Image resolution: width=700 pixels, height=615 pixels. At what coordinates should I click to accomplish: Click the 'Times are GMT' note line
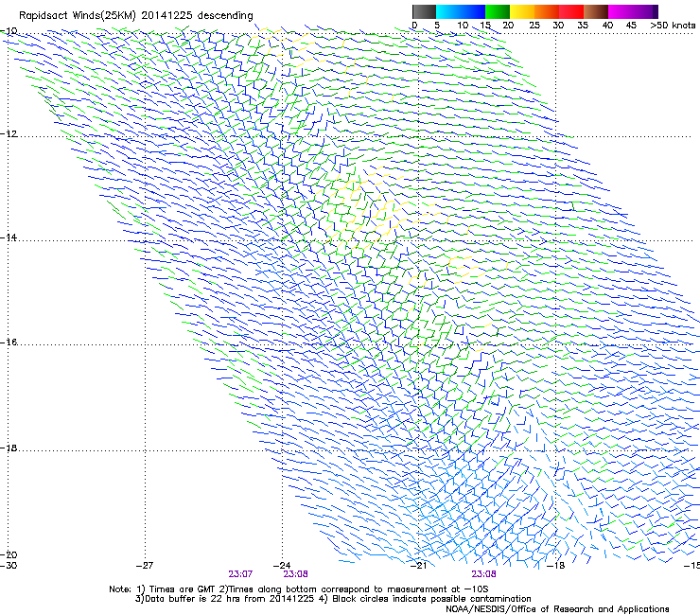(x=299, y=589)
